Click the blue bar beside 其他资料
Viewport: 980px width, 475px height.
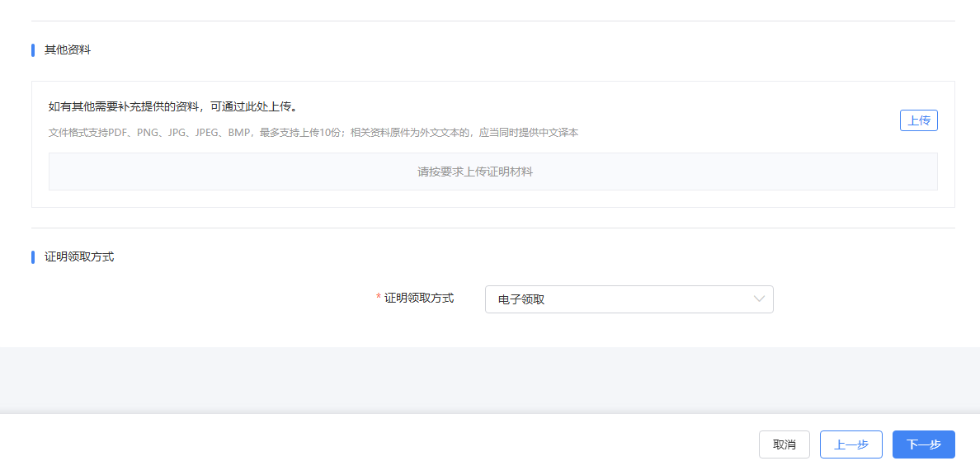coord(31,49)
